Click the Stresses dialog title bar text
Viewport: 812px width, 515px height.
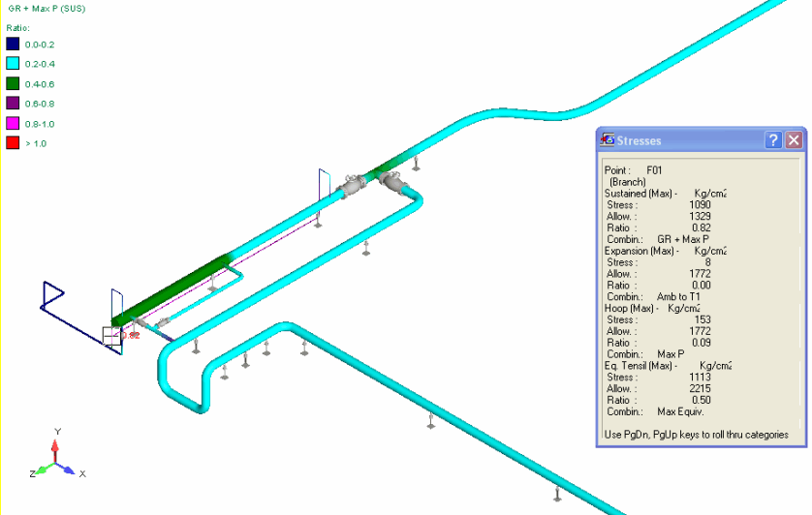[640, 140]
